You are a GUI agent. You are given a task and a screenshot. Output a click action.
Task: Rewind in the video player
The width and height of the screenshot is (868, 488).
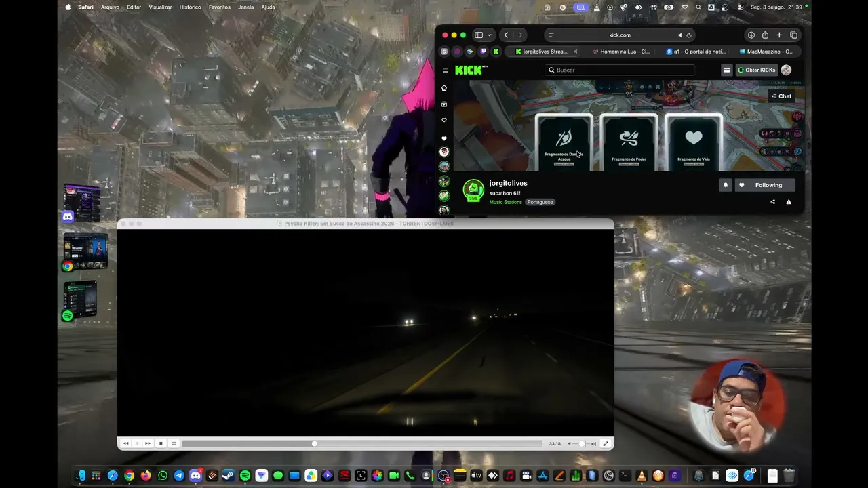[125, 443]
